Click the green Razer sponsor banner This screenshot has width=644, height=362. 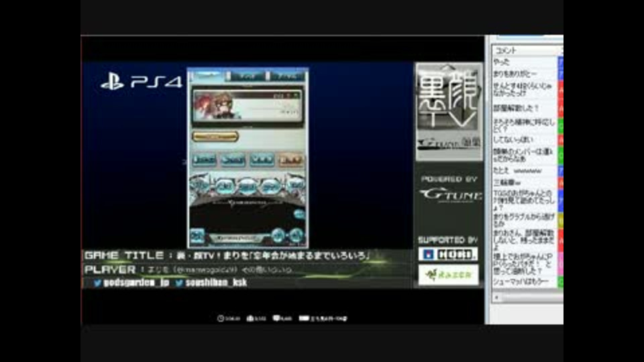click(449, 275)
